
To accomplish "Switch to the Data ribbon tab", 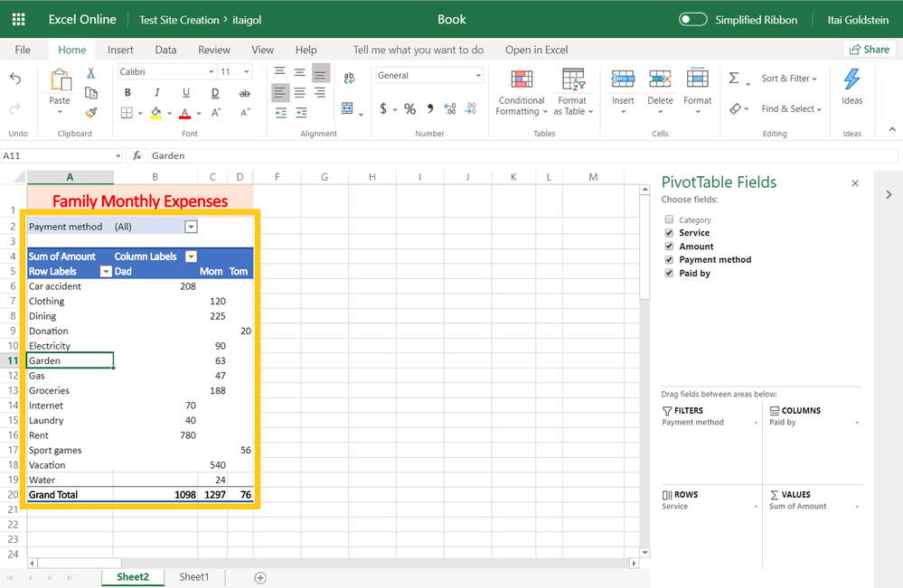I will (x=165, y=50).
